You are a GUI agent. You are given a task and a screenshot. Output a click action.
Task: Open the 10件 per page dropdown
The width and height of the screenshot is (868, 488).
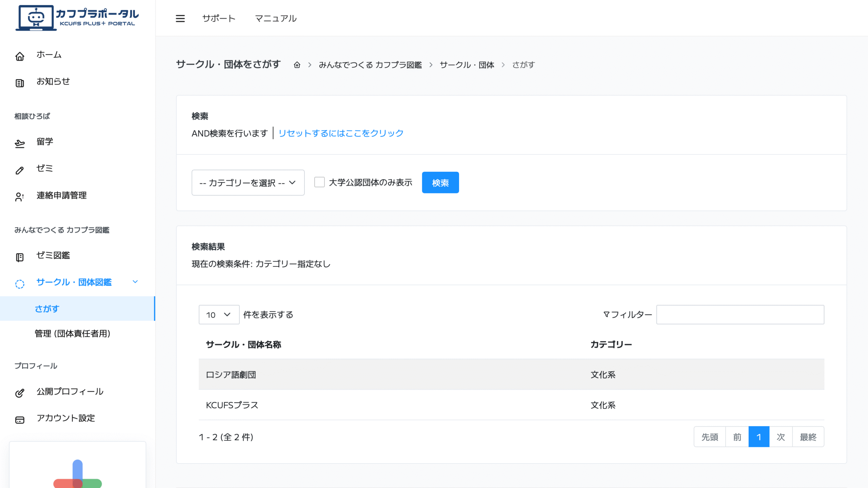219,315
